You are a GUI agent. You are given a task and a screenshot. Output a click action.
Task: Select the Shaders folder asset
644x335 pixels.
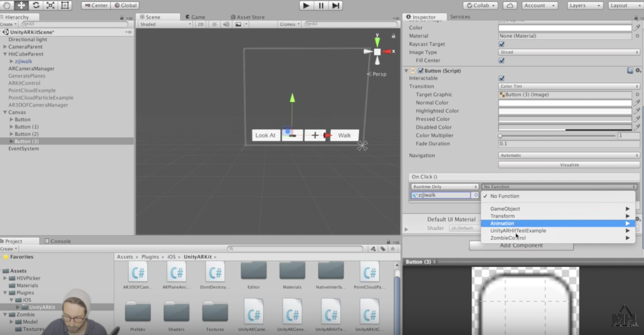click(x=176, y=316)
